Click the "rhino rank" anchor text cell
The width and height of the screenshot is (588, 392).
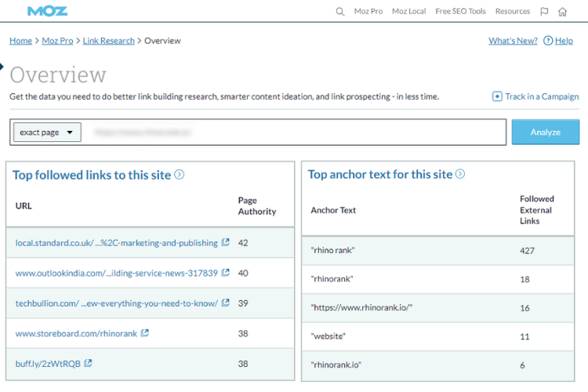click(332, 250)
